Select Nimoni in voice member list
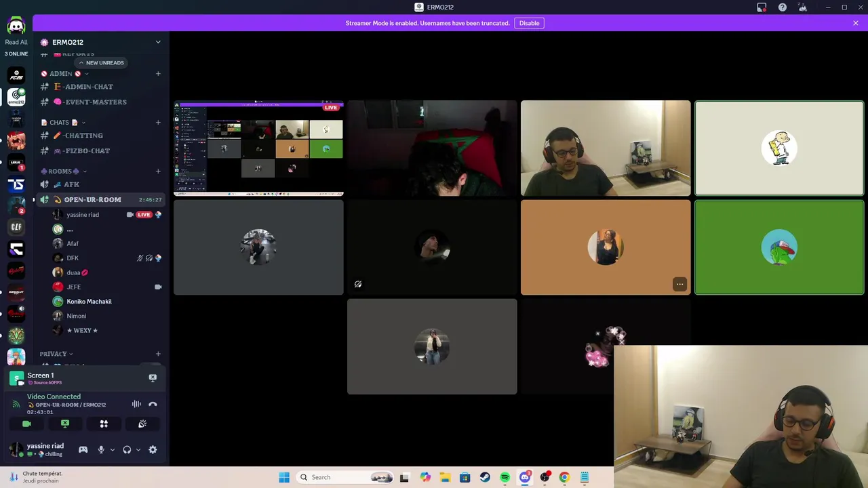 point(107,316)
